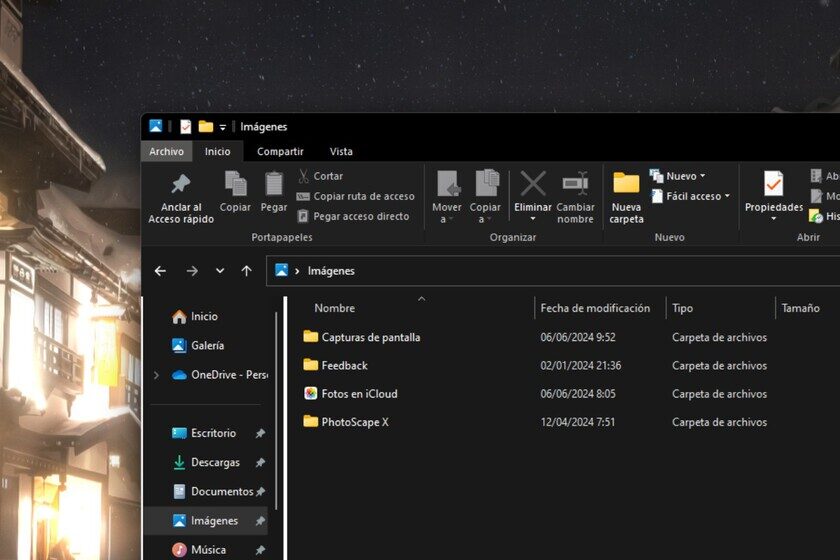This screenshot has height=560, width=840.
Task: Open the Nuevo elemento dropdown
Action: click(679, 176)
